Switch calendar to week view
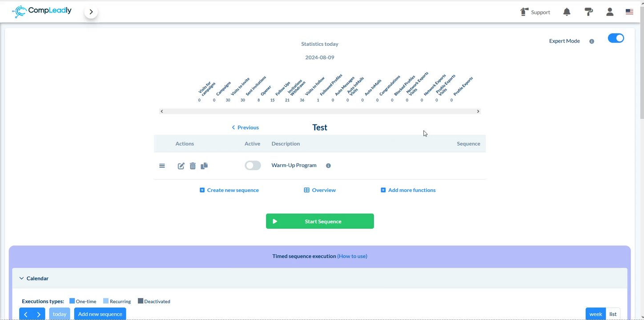 click(x=596, y=314)
